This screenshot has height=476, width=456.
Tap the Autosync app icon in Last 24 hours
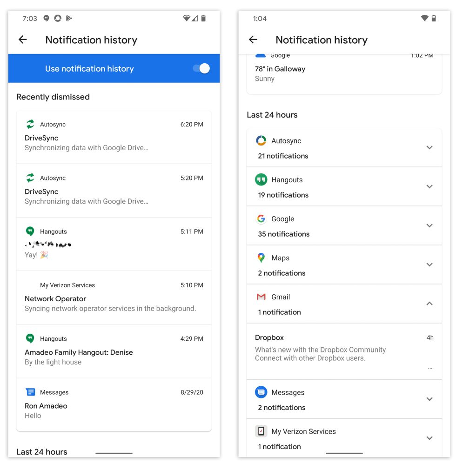coord(261,140)
